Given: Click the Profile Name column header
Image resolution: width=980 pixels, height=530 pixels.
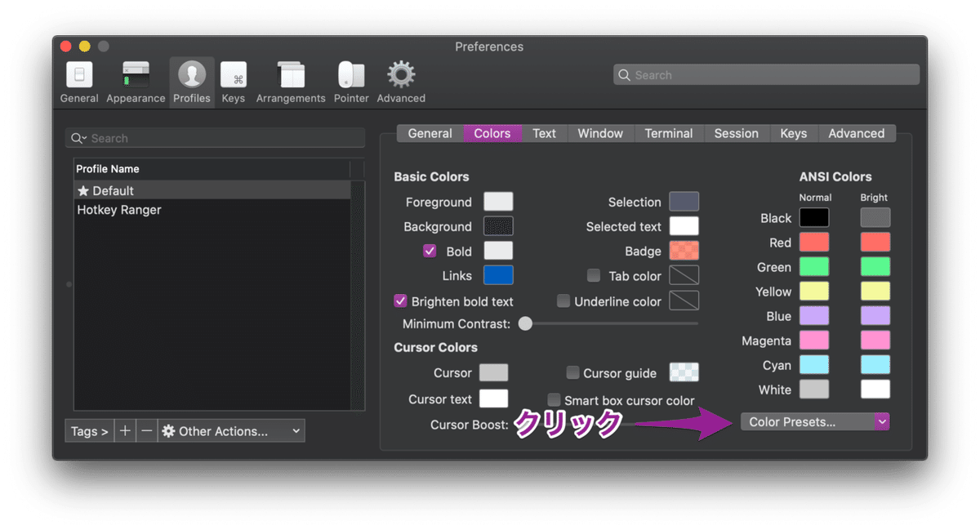Looking at the screenshot, I should pos(212,169).
